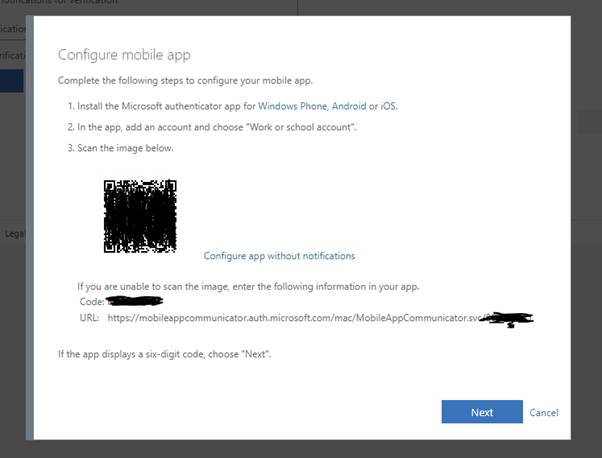Click 'Complete the following steps' text
The image size is (602, 458).
(185, 81)
